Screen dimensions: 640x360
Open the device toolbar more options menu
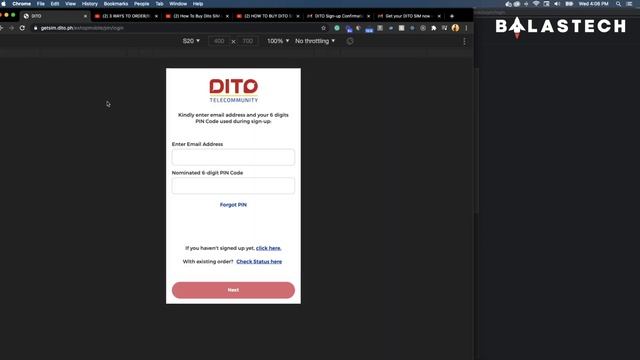(464, 41)
